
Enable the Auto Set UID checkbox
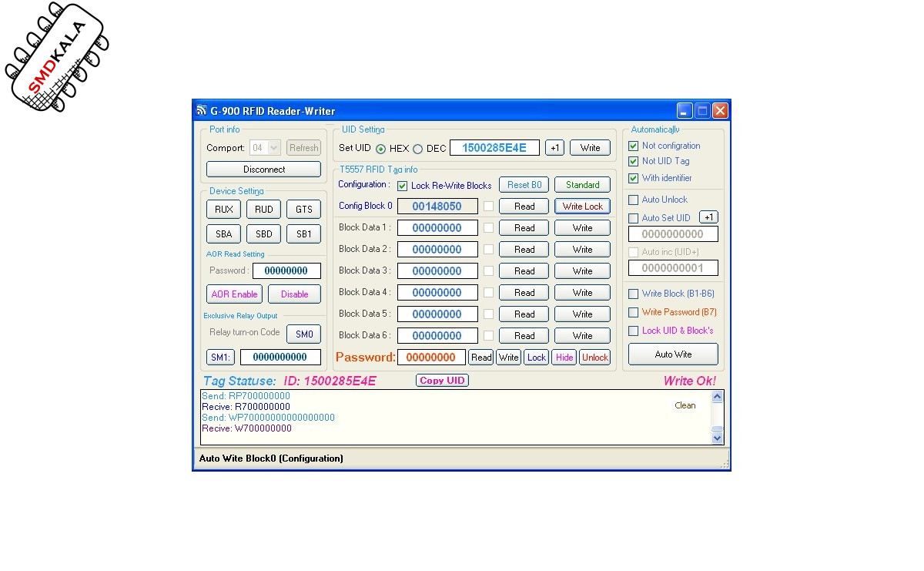(633, 218)
